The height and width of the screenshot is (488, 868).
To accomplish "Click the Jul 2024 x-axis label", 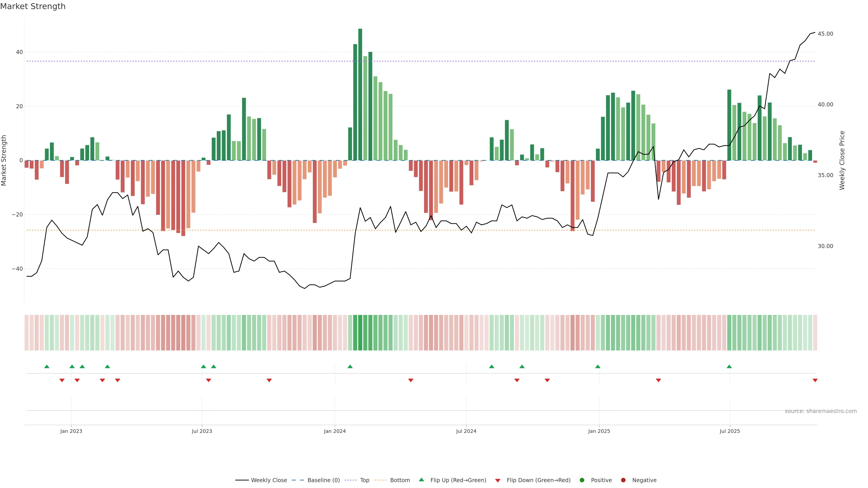I will 466,431.
